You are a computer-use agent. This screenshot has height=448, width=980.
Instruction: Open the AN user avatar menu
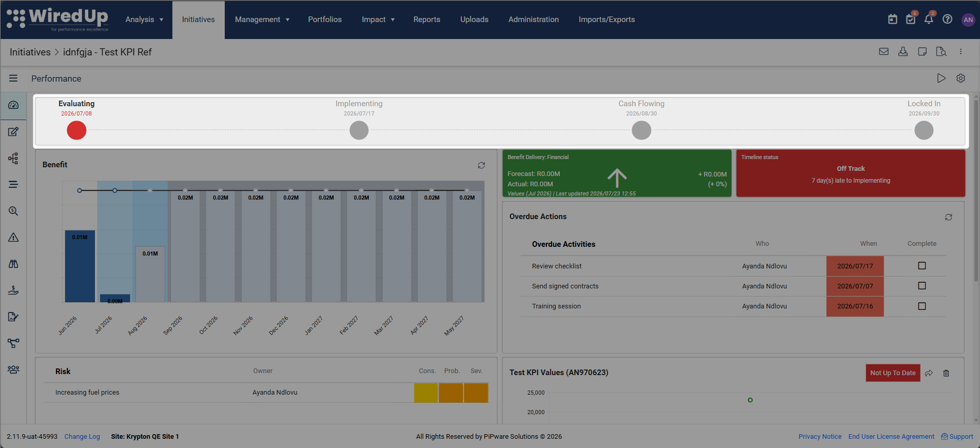(x=968, y=20)
